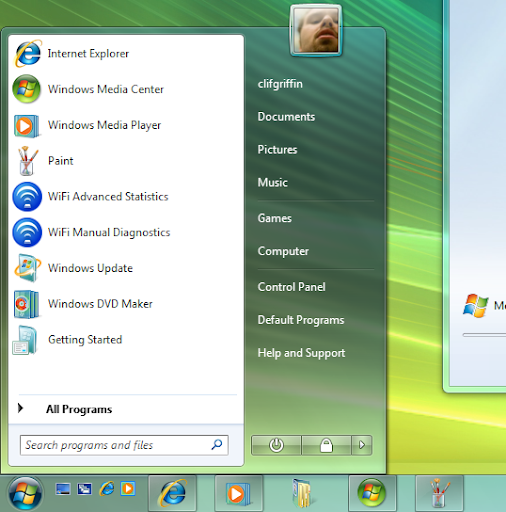Open Help and Support
This screenshot has height=512, width=506.
pos(301,353)
